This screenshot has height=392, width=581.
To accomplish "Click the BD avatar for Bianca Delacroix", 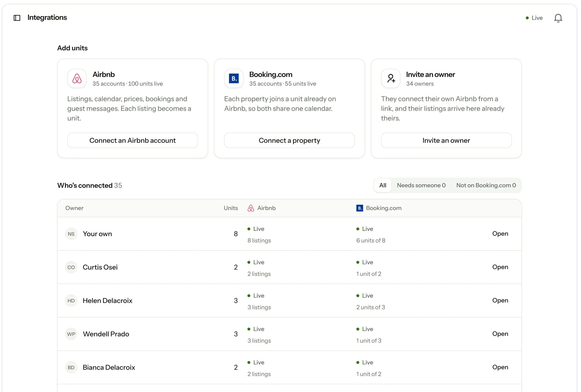I will 71,368.
